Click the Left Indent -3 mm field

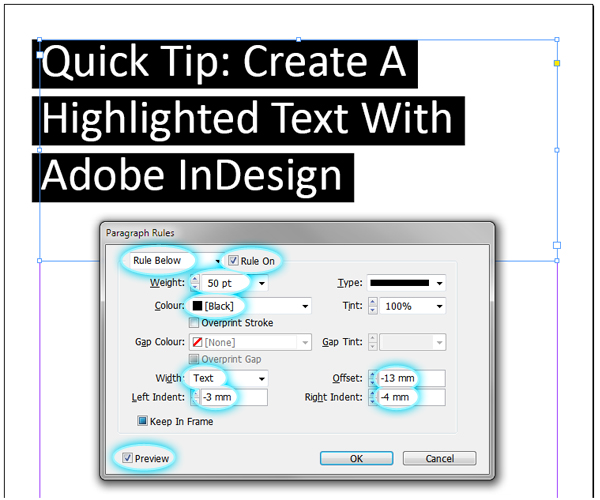(x=234, y=397)
